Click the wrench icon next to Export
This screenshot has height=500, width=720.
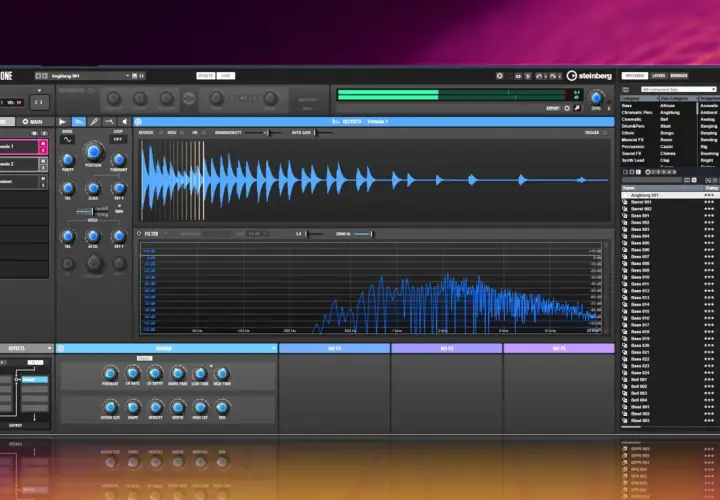[x=577, y=108]
